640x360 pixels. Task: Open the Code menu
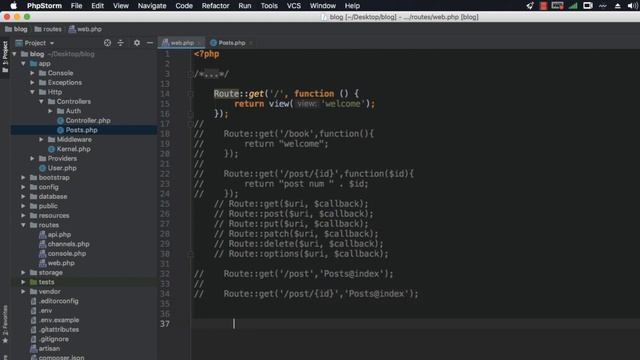coord(184,6)
